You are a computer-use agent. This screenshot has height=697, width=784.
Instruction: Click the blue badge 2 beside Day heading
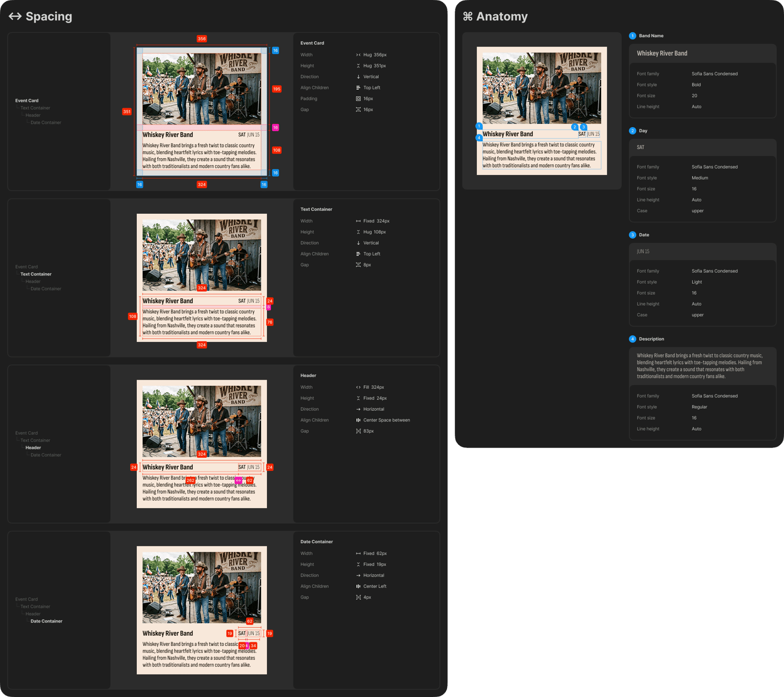[632, 131]
